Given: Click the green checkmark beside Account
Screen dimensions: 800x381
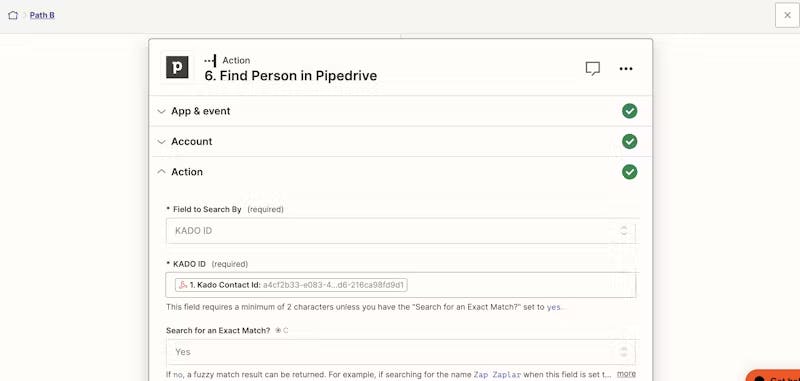Looking at the screenshot, I should coord(630,141).
